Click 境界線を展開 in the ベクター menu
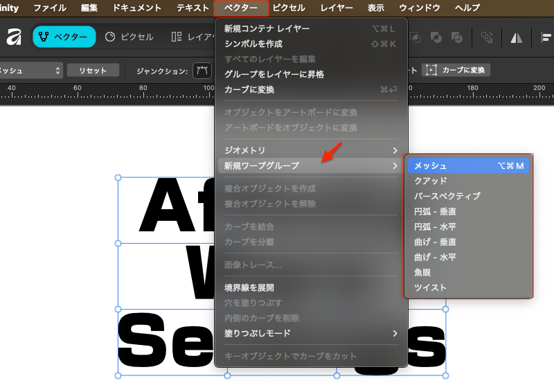Viewport: 554px width, 392px height. pos(249,287)
